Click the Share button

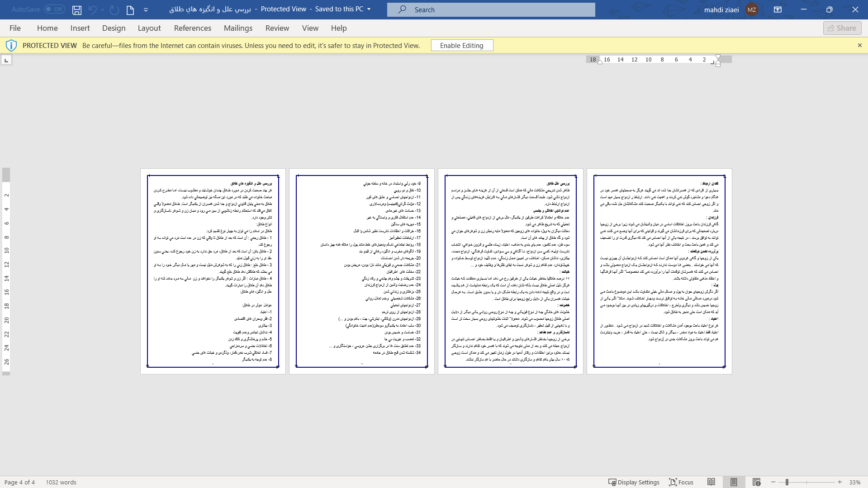coord(842,28)
